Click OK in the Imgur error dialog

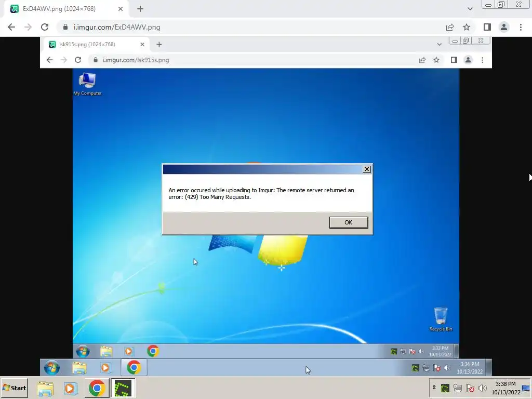(x=349, y=222)
